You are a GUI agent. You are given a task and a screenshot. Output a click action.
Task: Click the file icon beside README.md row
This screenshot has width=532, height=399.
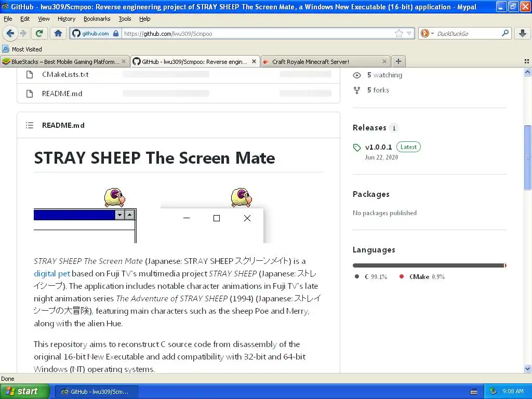click(30, 94)
